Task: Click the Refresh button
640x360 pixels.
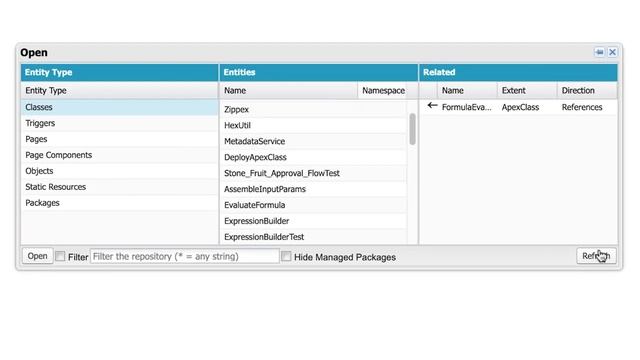Action: (x=596, y=256)
